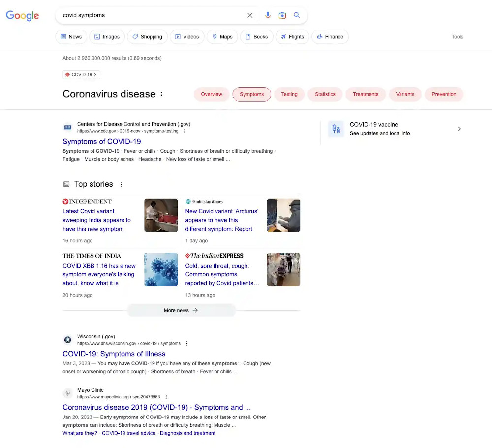Click the results count text About 2,960,000,000 results
The image size is (492, 448).
112,58
